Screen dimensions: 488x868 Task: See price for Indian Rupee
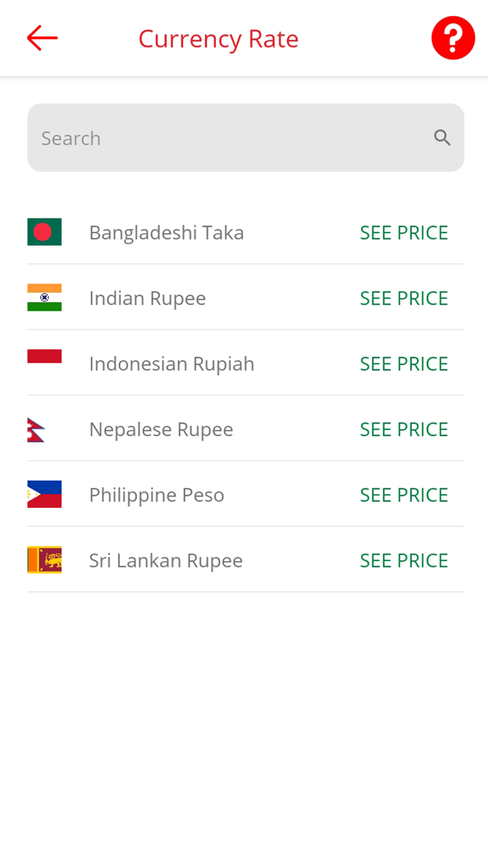tap(404, 298)
